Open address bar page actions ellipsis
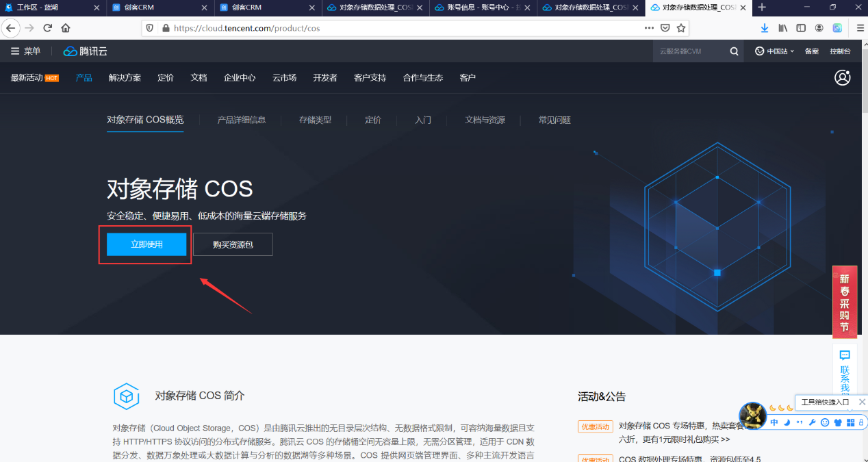 tap(649, 28)
